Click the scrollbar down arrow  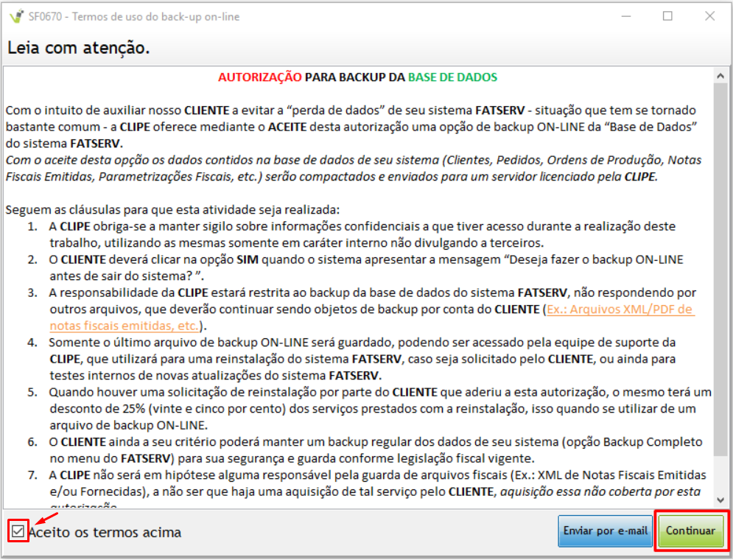(x=720, y=500)
